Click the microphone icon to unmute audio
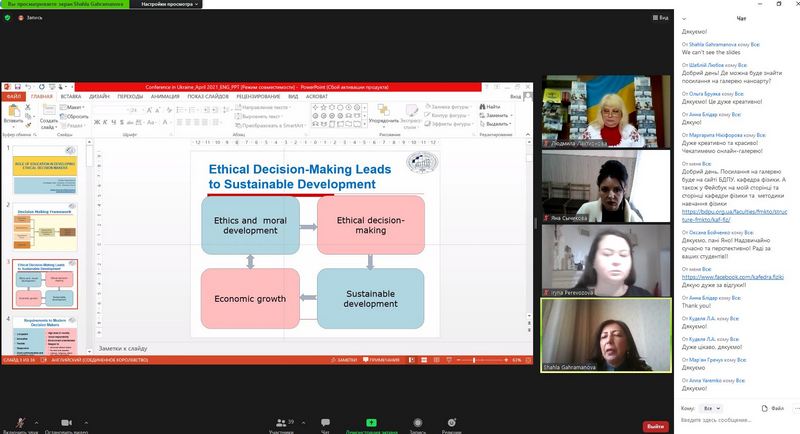 point(20,423)
